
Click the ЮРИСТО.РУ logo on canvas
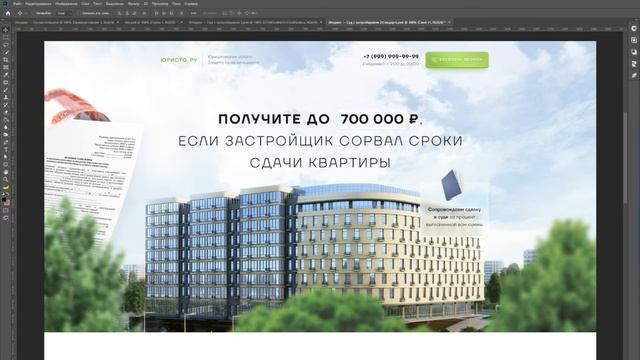[x=179, y=60]
